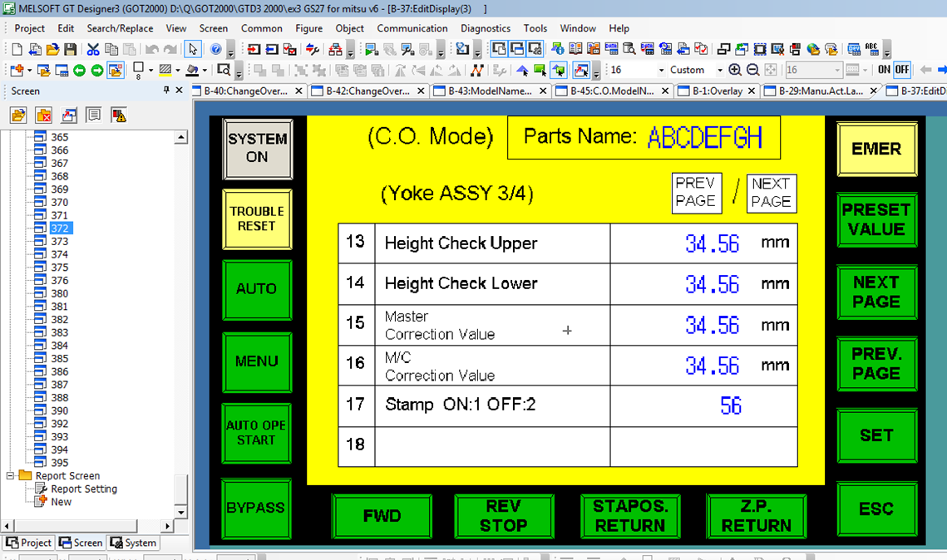Toggle the selection arrow pointer tool
The height and width of the screenshot is (560, 947).
[x=193, y=50]
